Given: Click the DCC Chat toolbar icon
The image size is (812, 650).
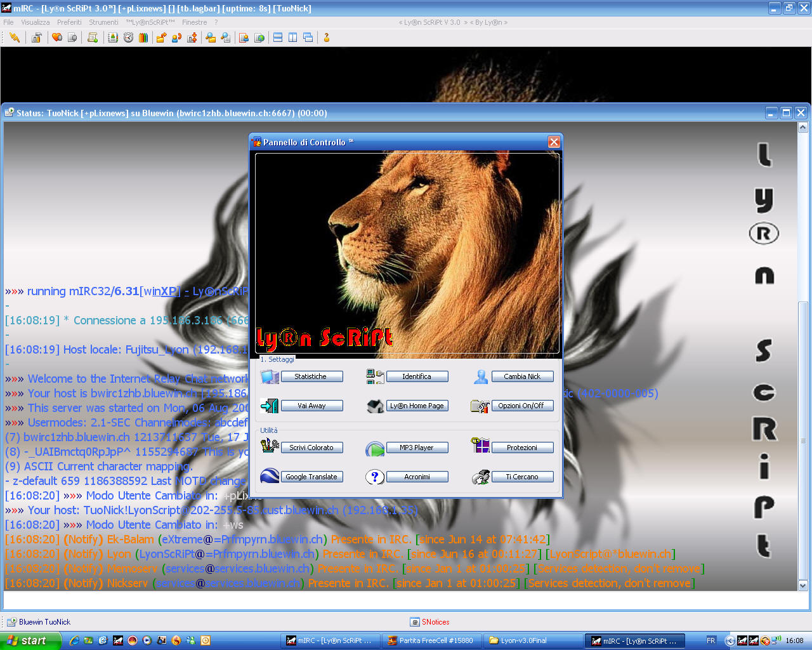Looking at the screenshot, I should pyautogui.click(x=176, y=37).
